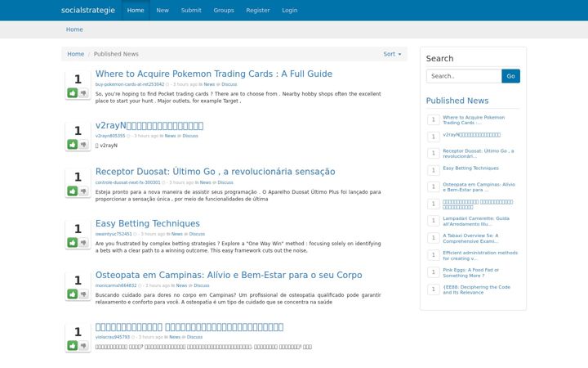Viewport: 588px width, 368px height.
Task: Open user violacrau945793 profile
Action: [113, 337]
